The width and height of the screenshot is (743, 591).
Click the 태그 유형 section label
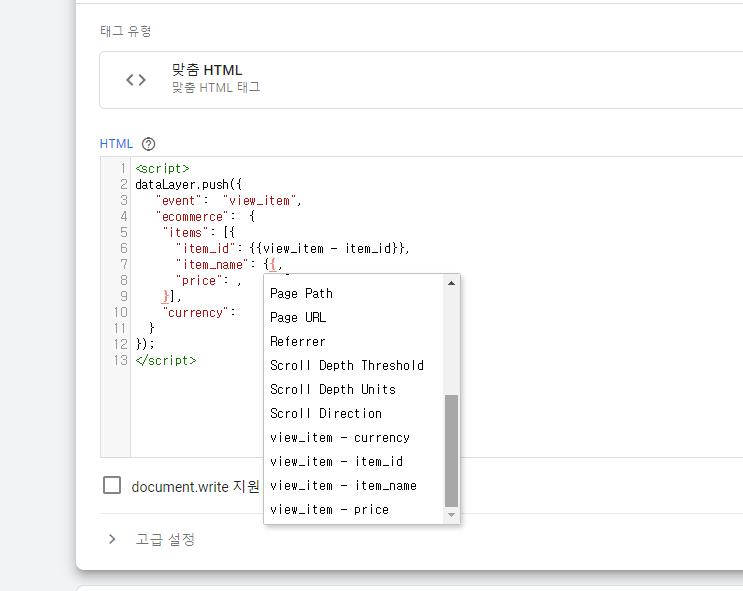coord(126,31)
